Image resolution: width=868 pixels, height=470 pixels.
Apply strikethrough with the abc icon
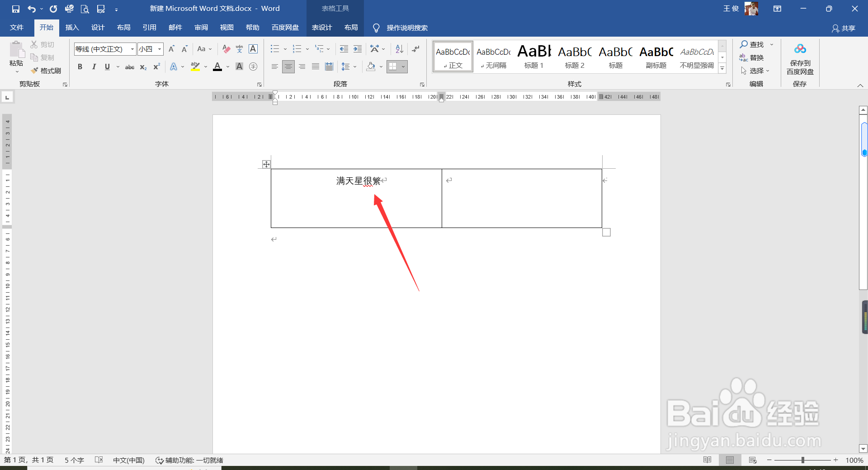click(130, 67)
